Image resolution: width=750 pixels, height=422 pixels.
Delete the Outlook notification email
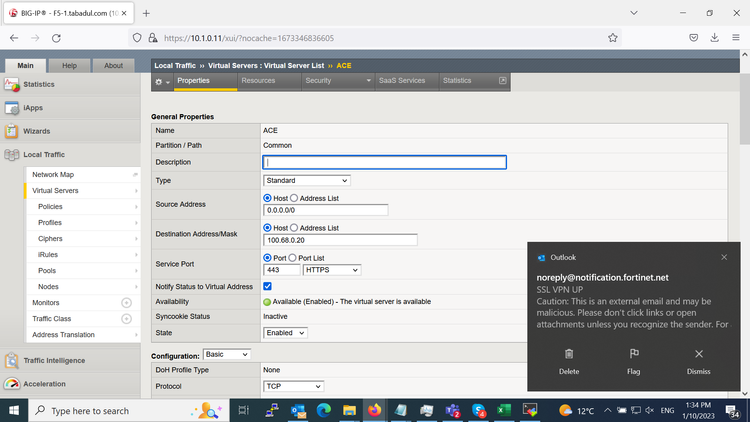[x=568, y=360]
